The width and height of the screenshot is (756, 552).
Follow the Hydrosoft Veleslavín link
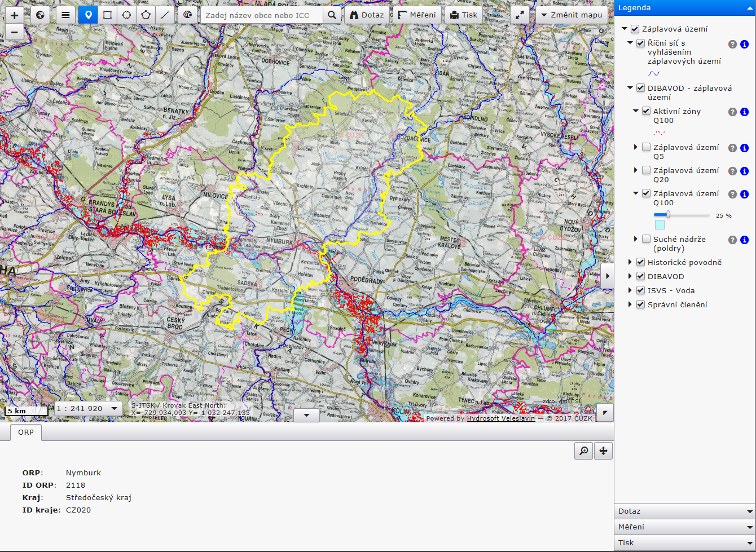pos(500,418)
